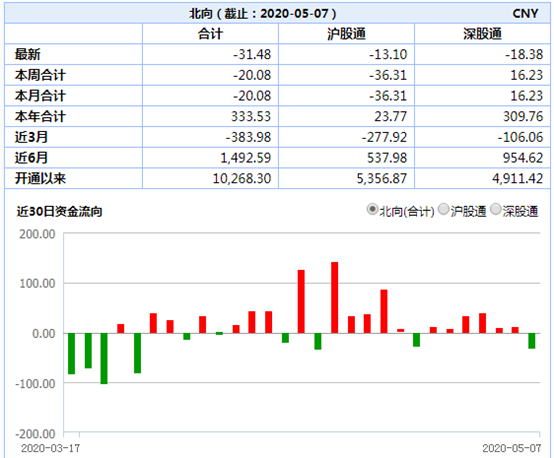Viewport: 554px width, 458px height.
Task: Click the last green bar at 2020-05-07
Action: [532, 341]
